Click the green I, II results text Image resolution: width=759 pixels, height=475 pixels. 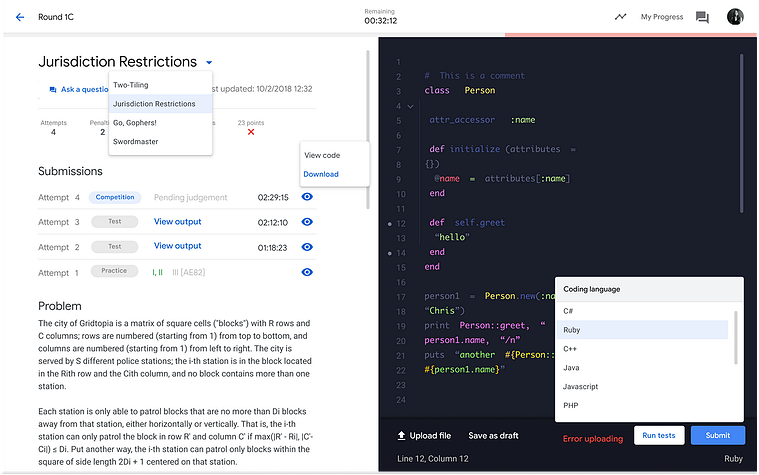coord(157,273)
